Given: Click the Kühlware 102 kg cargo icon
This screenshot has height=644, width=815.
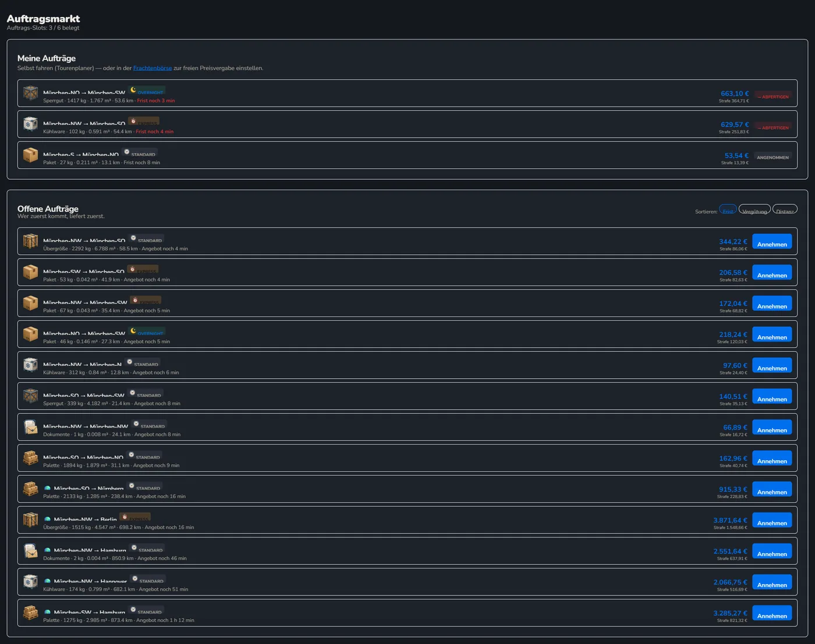Looking at the screenshot, I should pyautogui.click(x=30, y=124).
